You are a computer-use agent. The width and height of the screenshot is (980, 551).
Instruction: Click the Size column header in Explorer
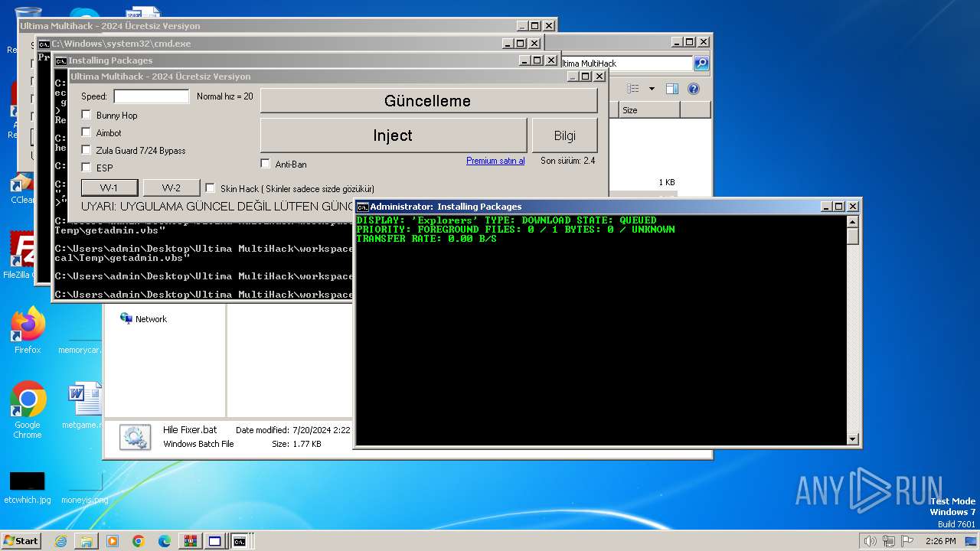click(649, 110)
